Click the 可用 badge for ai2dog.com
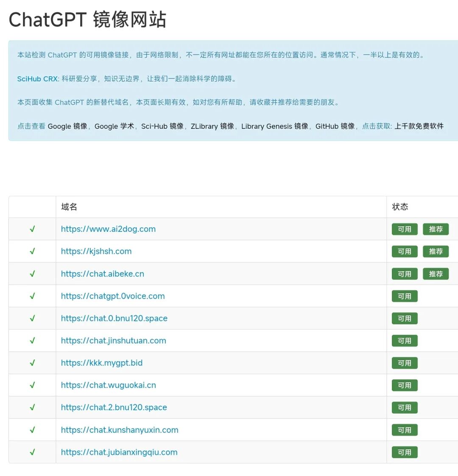The width and height of the screenshot is (458, 476). pyautogui.click(x=405, y=229)
